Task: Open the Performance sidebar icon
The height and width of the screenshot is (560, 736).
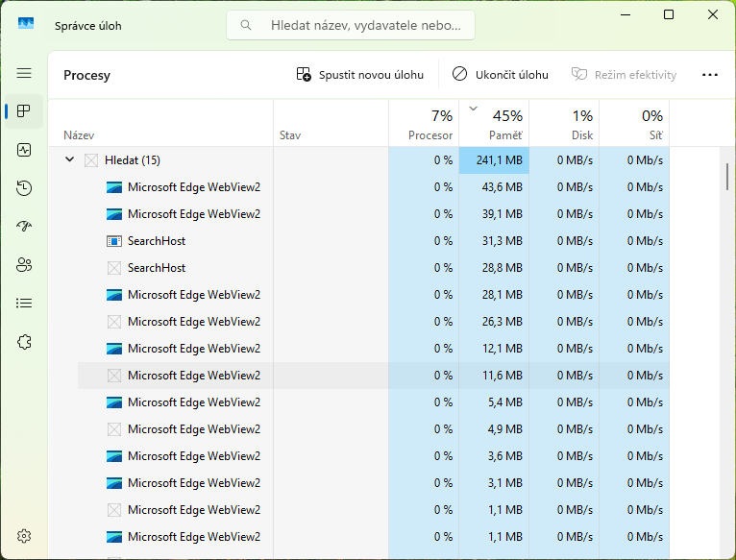Action: 24,150
